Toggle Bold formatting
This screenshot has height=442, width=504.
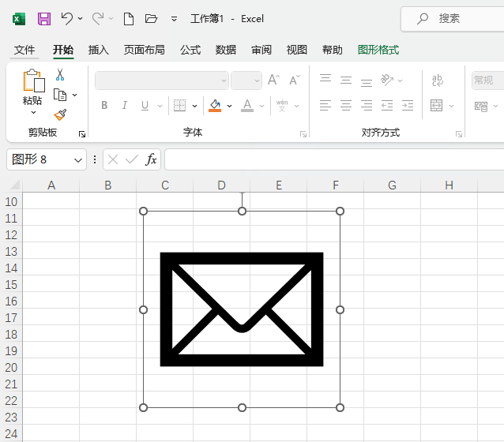click(x=104, y=105)
